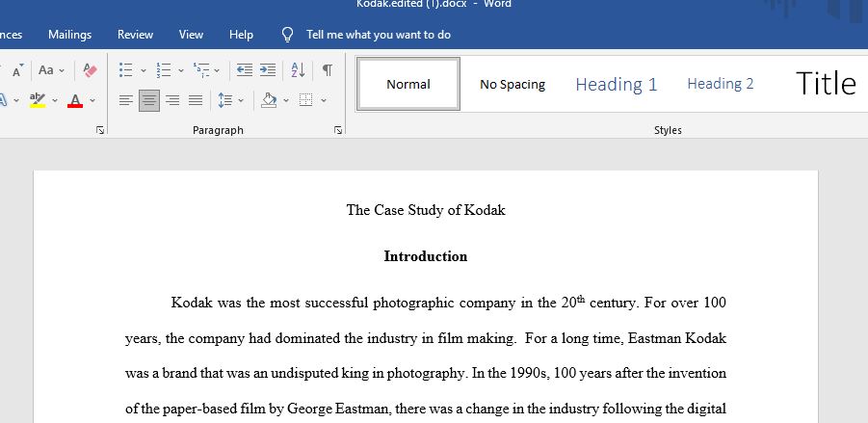
Task: Switch to the Review tab
Action: pos(135,35)
